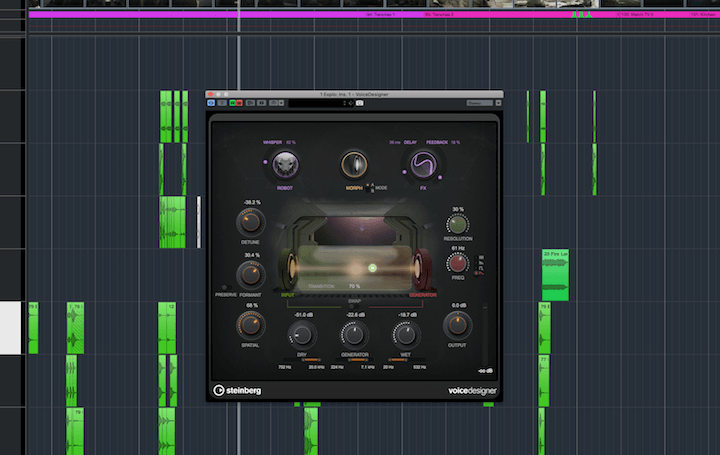The image size is (720, 455).
Task: Toggle the Swap switch
Action: click(x=354, y=306)
